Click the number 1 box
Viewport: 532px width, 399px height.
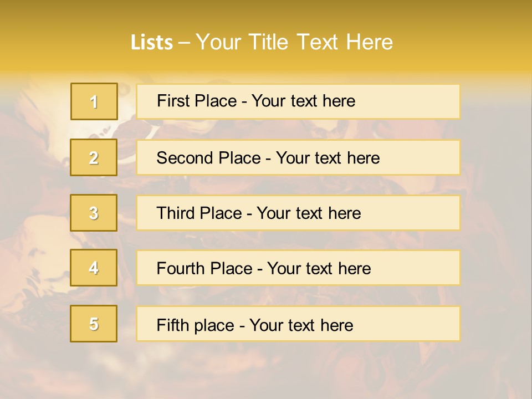coord(94,101)
